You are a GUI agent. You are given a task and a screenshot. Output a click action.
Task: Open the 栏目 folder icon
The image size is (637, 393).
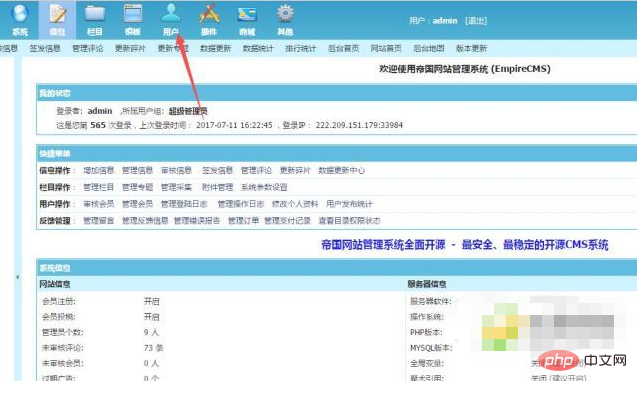coord(95,20)
